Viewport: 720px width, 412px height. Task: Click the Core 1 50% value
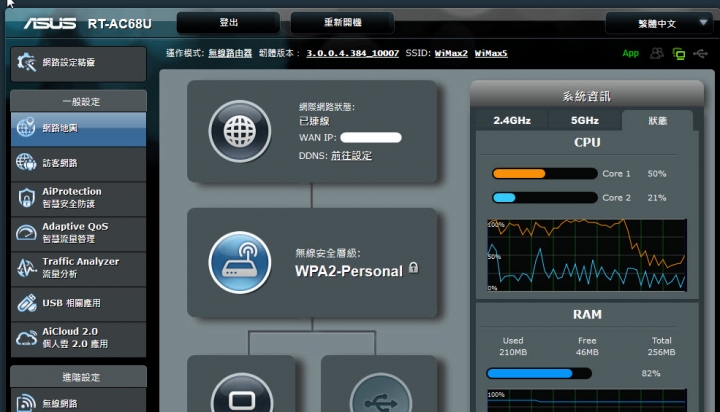tap(657, 174)
